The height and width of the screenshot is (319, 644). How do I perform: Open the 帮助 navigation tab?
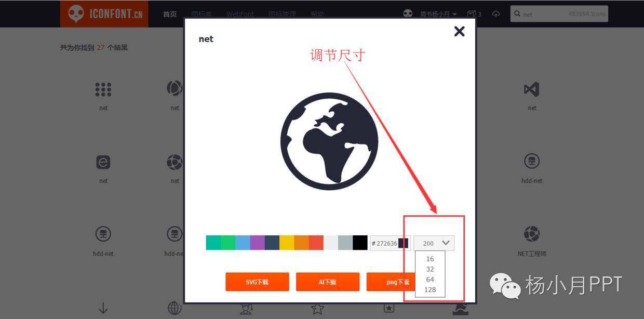click(317, 14)
